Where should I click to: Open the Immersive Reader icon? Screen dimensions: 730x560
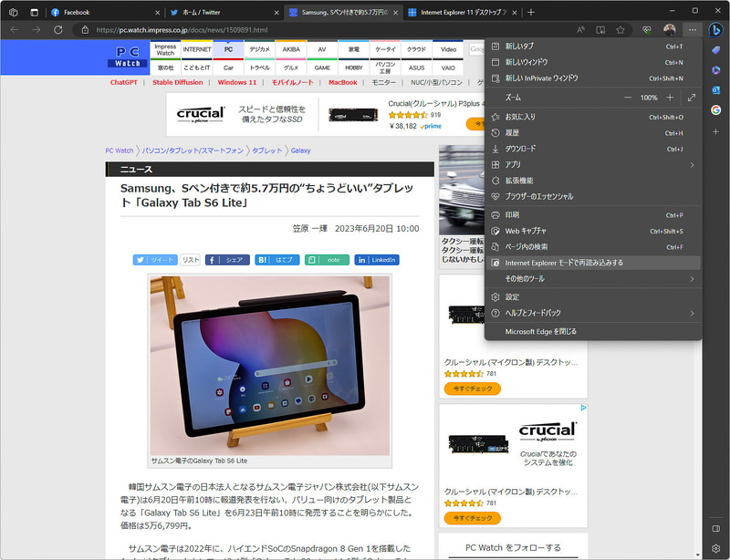coord(600,30)
